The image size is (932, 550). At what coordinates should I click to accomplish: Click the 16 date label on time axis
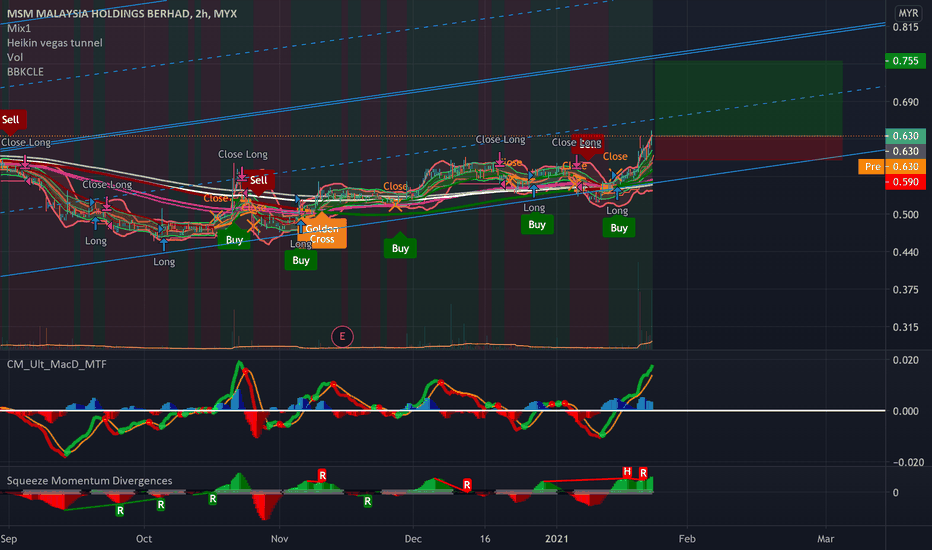[485, 539]
